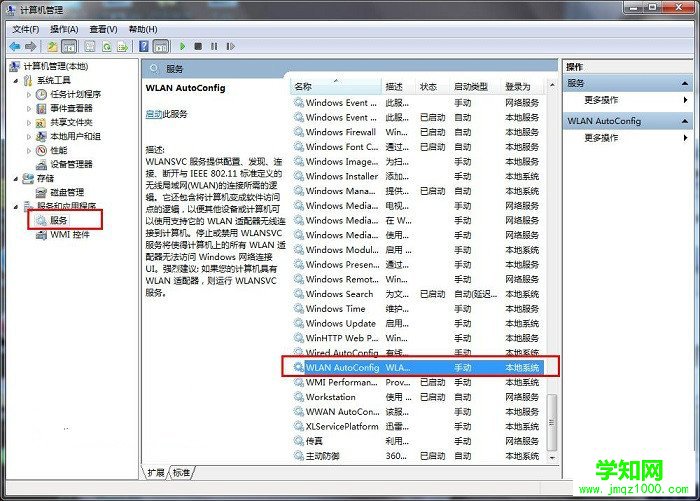Screen dimensions: 700x501
Task: Open the 查看(V) menu
Action: (x=103, y=29)
